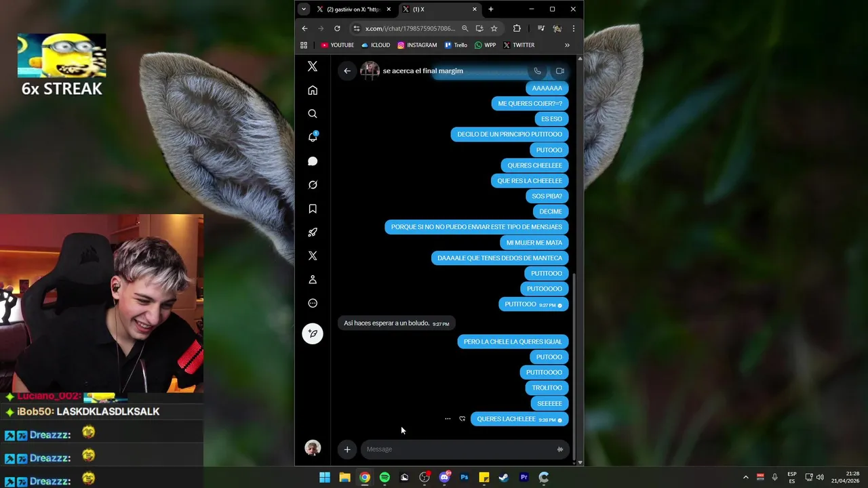Reload the current page

click(337, 28)
